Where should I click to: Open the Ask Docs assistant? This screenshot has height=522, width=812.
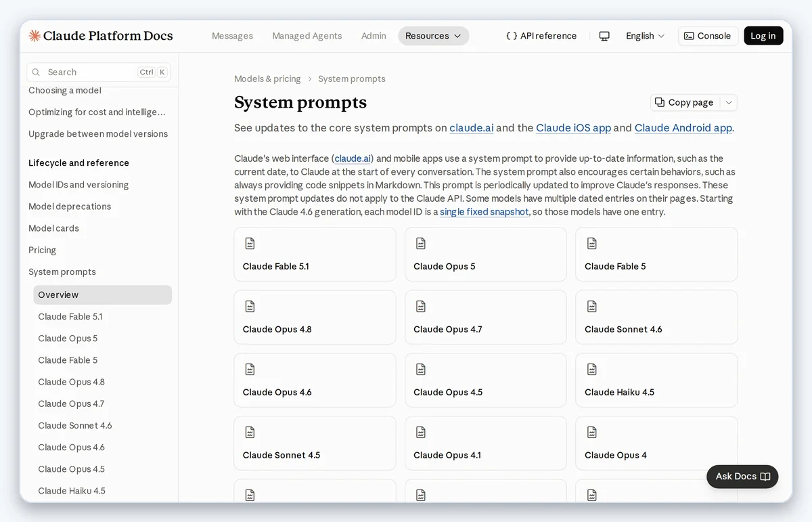[742, 477]
